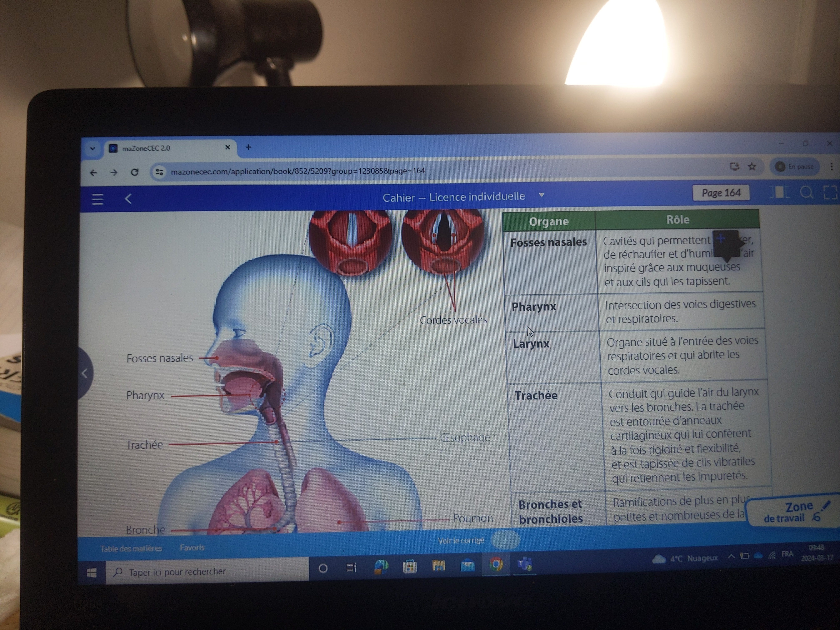Reload the page in Chrome

134,172
